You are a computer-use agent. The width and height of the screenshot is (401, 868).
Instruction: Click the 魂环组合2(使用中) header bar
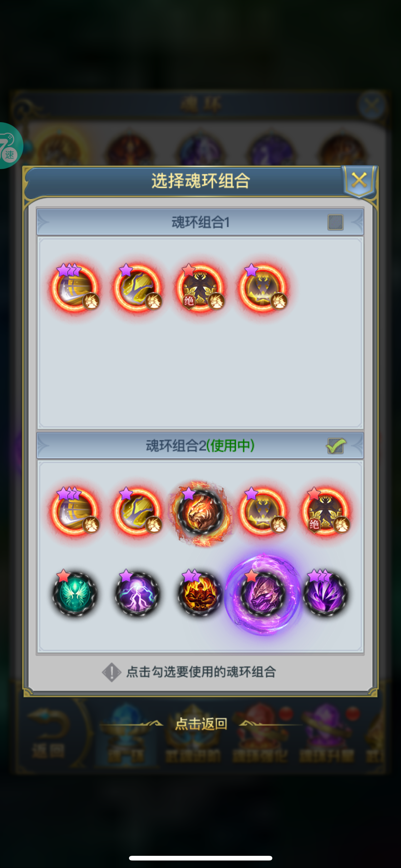tap(200, 446)
